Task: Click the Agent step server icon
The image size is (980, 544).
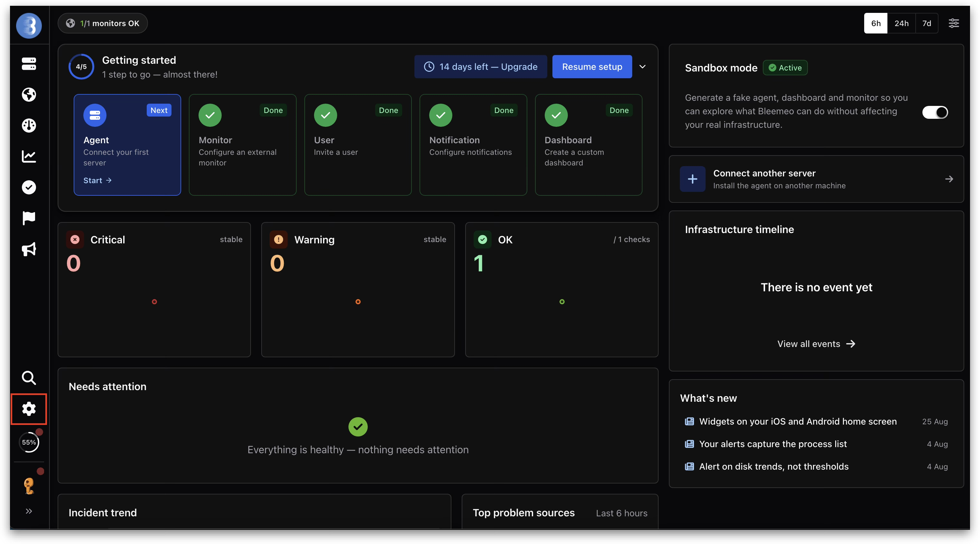Action: pos(95,115)
